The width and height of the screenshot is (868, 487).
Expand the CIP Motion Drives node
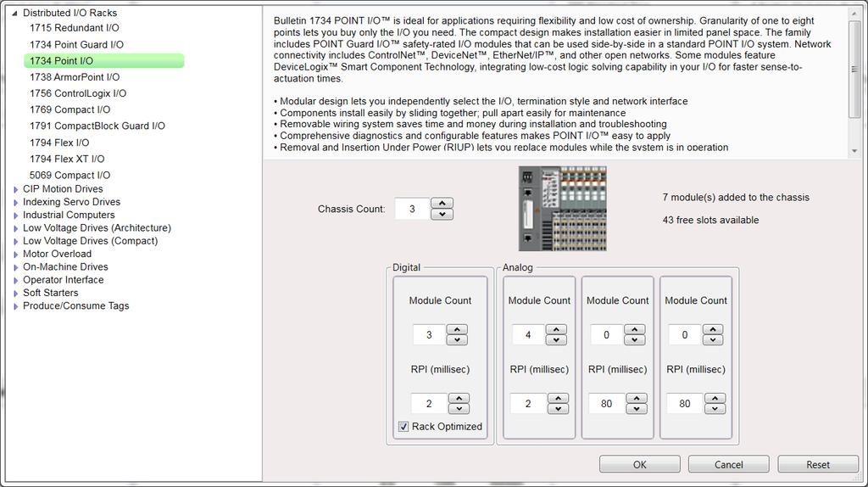(x=15, y=189)
